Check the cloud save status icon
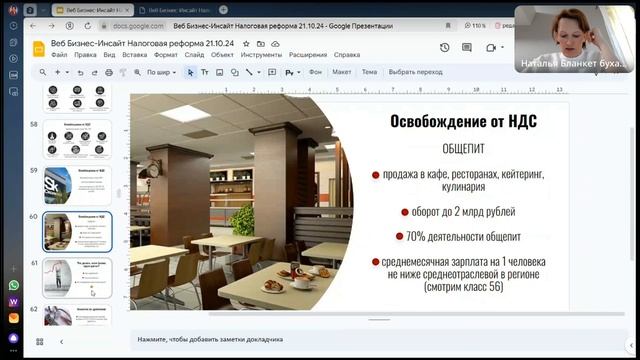Screen dimensions: 640x360 coord(276,44)
